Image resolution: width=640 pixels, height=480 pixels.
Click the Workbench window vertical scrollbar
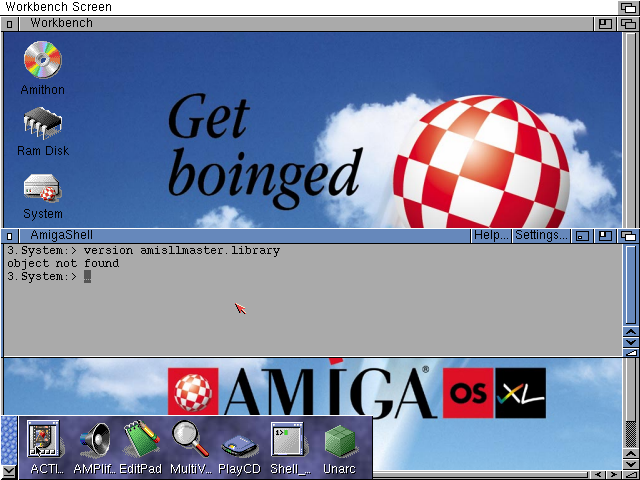631,241
